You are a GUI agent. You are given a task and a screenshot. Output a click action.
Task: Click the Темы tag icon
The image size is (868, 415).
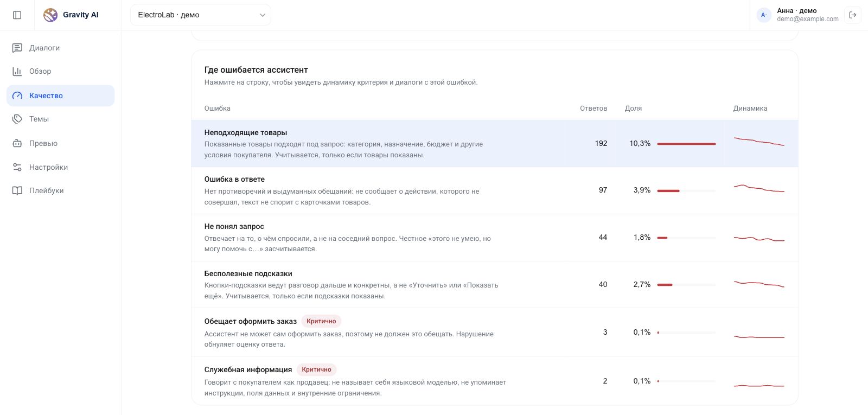click(17, 119)
